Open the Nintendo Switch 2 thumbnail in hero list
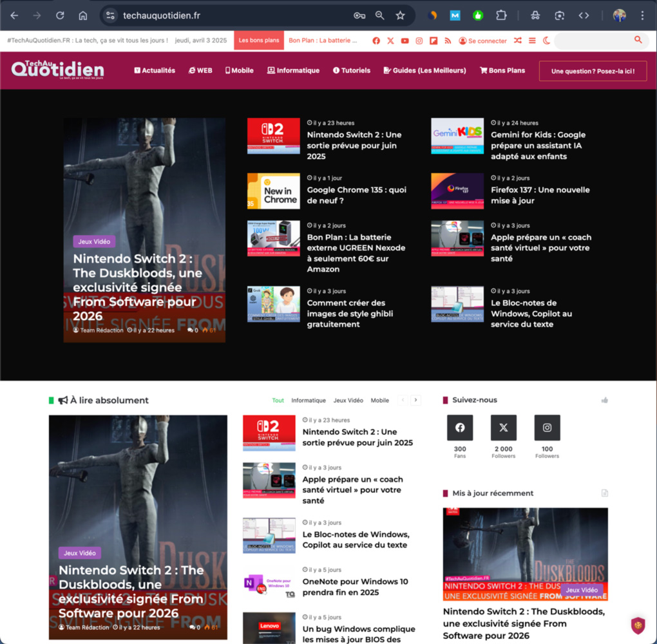 coord(273,136)
